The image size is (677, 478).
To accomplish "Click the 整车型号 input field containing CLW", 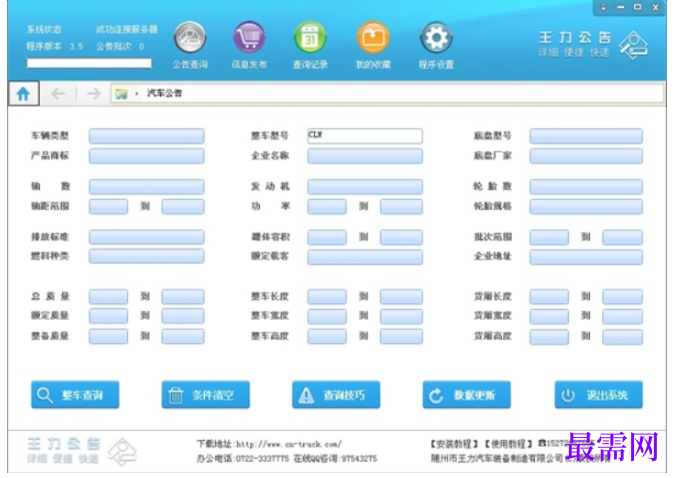I will [x=365, y=136].
